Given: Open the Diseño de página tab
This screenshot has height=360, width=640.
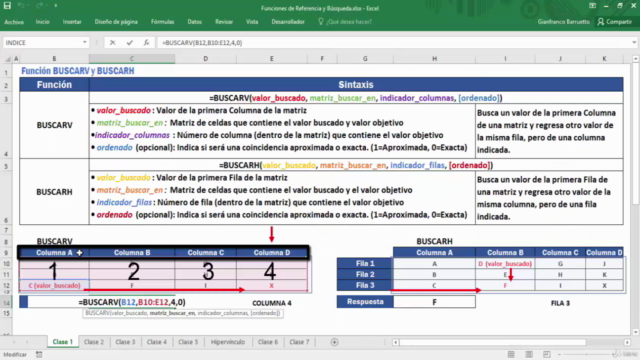Looking at the screenshot, I should [x=116, y=22].
